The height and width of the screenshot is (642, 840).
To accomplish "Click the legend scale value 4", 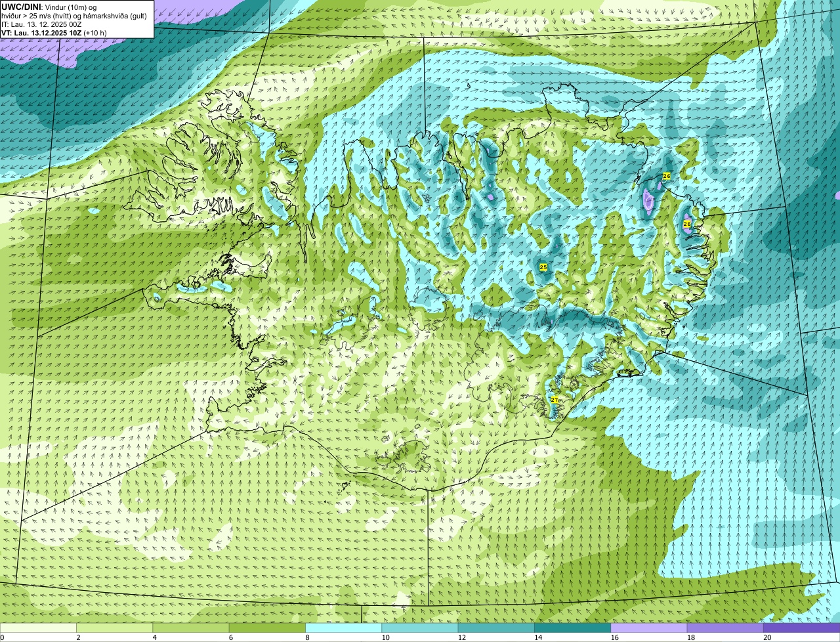I will coord(154,637).
